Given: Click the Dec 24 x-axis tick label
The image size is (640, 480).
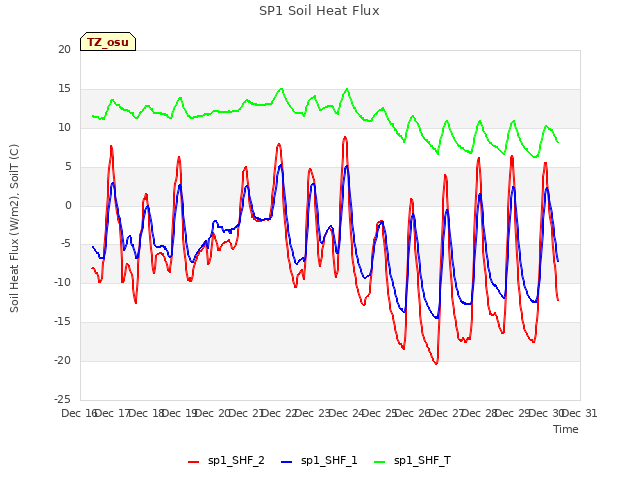Looking at the screenshot, I should pos(346,413).
